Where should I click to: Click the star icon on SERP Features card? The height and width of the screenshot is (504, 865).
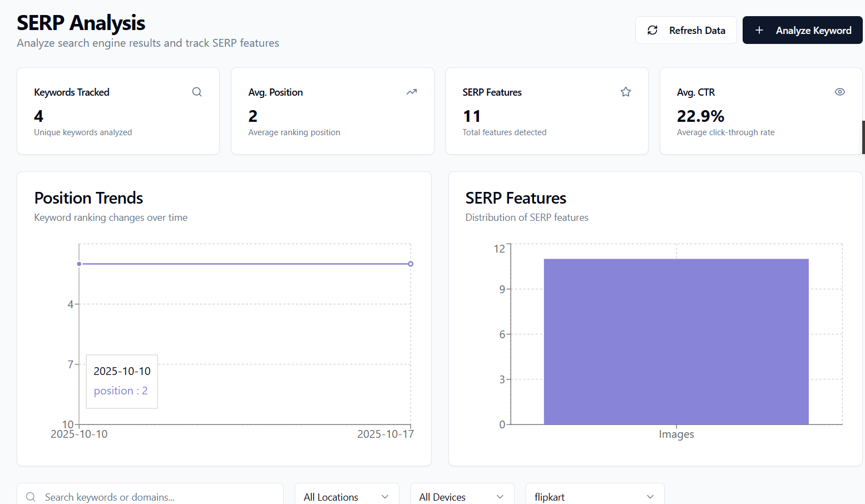tap(626, 91)
